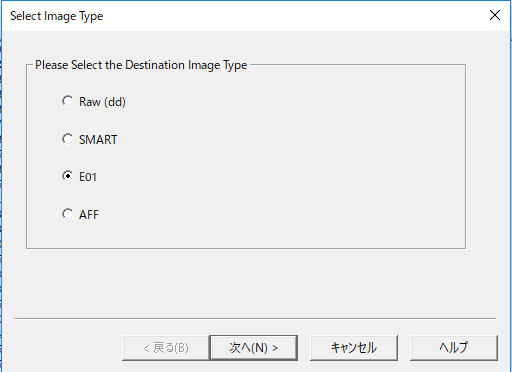Select the Raw (dd) radio button

click(68, 101)
